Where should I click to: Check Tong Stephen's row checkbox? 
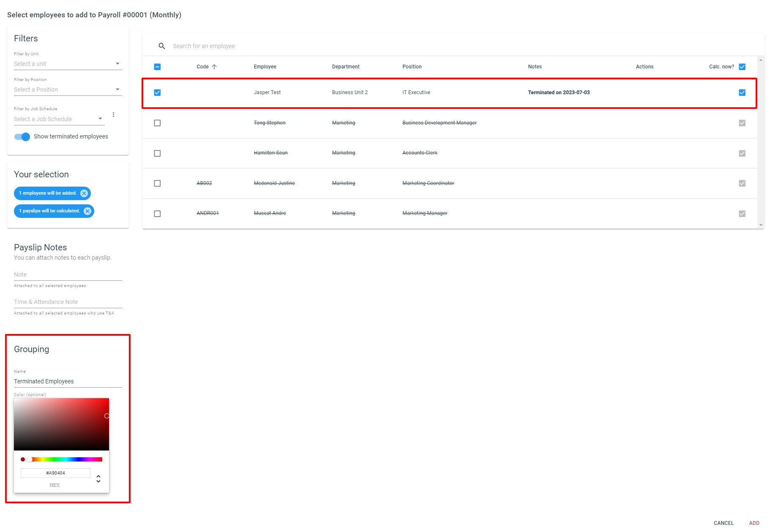157,123
